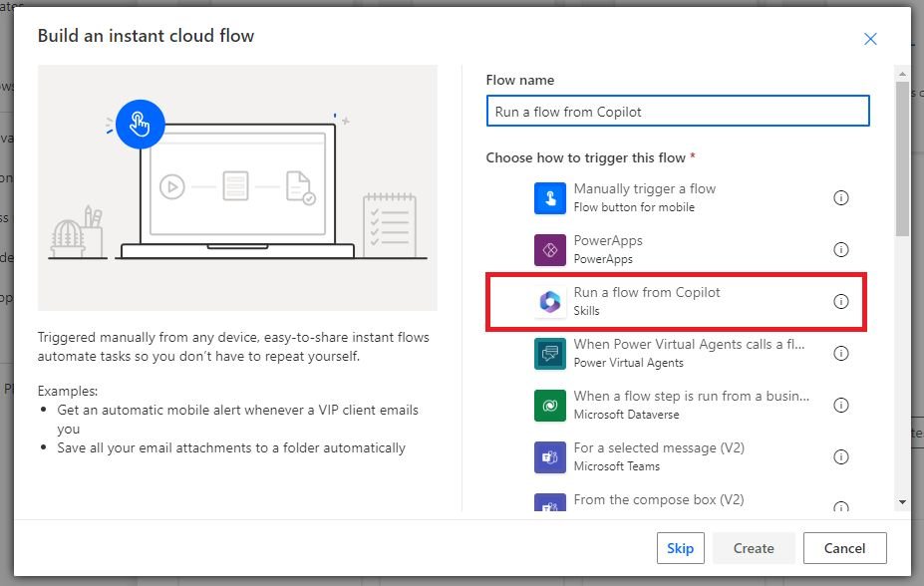Choose 'Manually trigger a flow' text
This screenshot has width=924, height=586.
click(645, 189)
